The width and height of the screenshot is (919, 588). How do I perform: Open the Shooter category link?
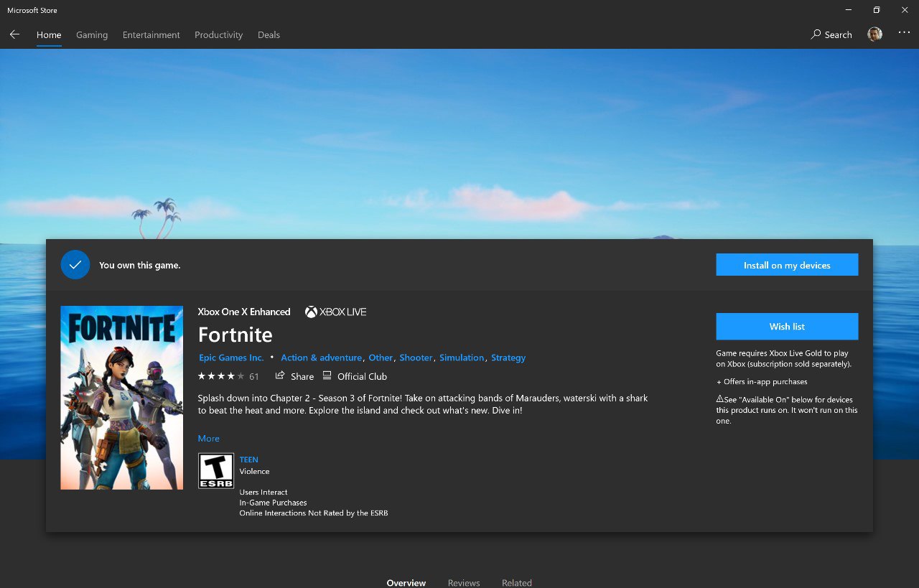[416, 358]
